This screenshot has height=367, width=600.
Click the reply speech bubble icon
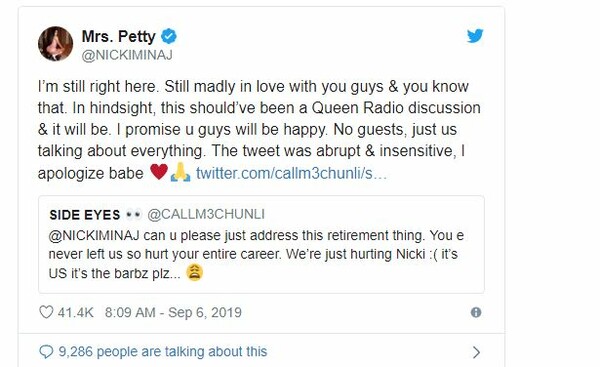46,352
